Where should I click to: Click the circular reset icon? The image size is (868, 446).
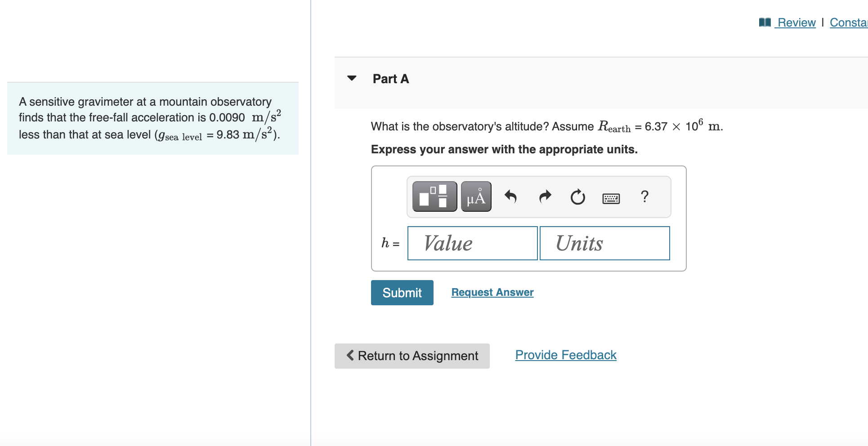pyautogui.click(x=578, y=196)
